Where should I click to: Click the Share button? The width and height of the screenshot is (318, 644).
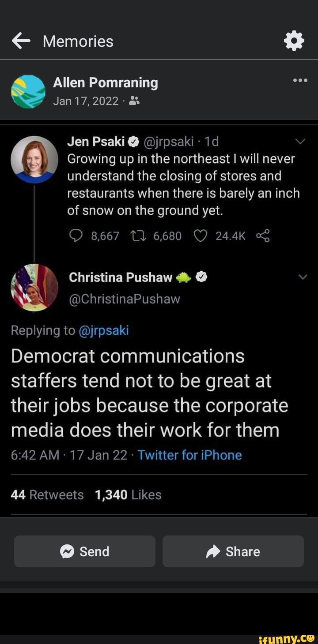(233, 551)
